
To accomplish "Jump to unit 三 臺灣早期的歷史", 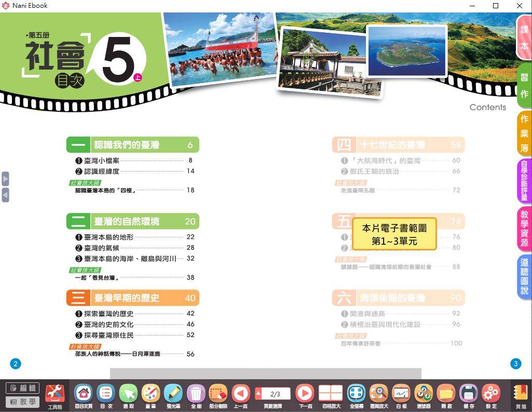I will (x=133, y=298).
